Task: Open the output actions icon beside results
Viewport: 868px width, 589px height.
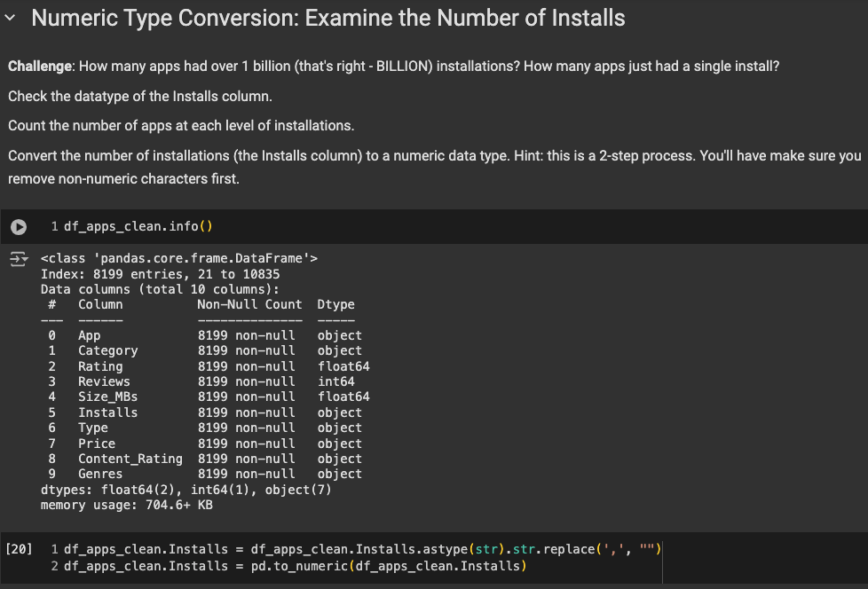Action: point(19,259)
